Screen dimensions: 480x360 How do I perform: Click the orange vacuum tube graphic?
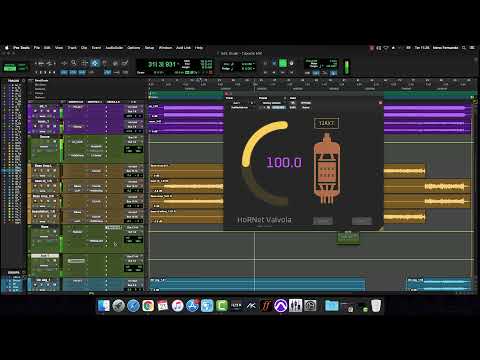point(327,168)
